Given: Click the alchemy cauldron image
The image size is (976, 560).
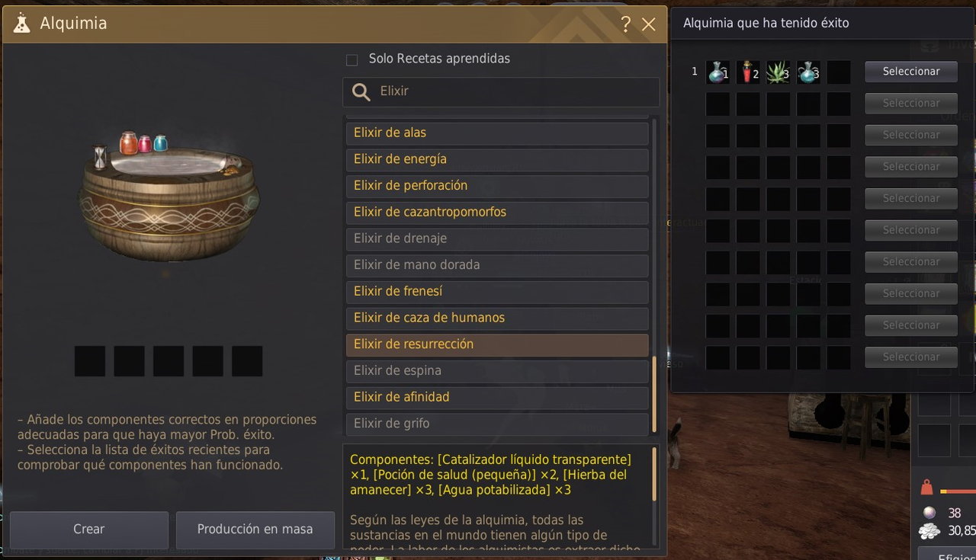Looking at the screenshot, I should click(169, 195).
